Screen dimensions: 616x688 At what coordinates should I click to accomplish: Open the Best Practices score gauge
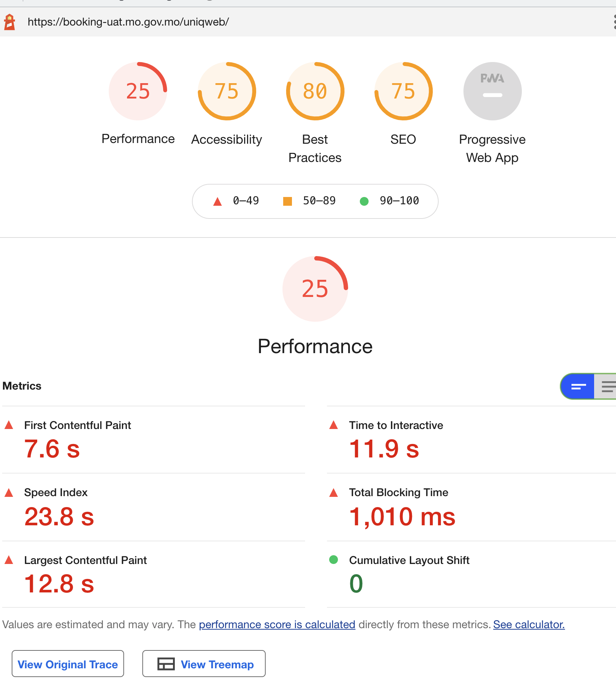click(x=315, y=91)
